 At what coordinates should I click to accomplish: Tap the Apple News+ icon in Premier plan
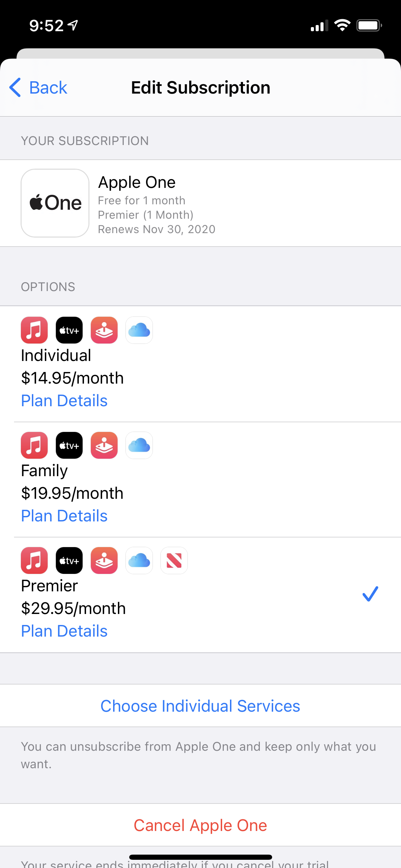click(x=174, y=560)
